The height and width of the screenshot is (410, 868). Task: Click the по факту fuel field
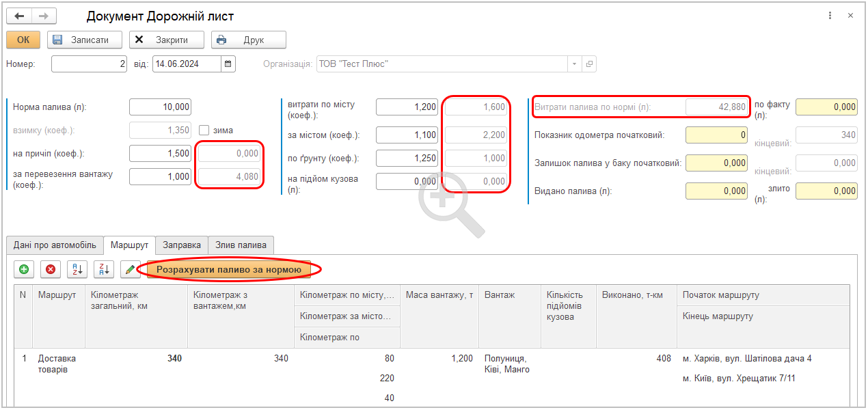pyautogui.click(x=826, y=107)
